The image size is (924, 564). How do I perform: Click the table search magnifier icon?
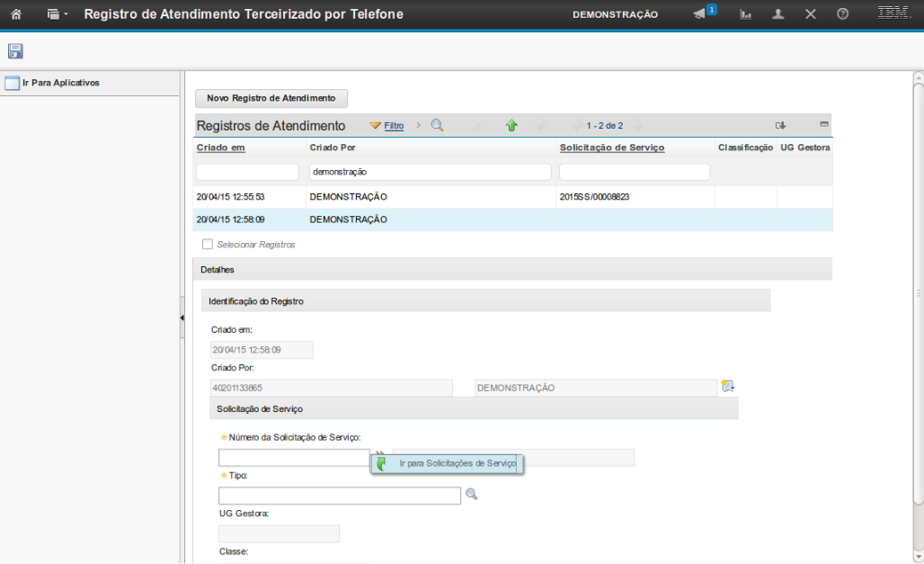click(438, 126)
